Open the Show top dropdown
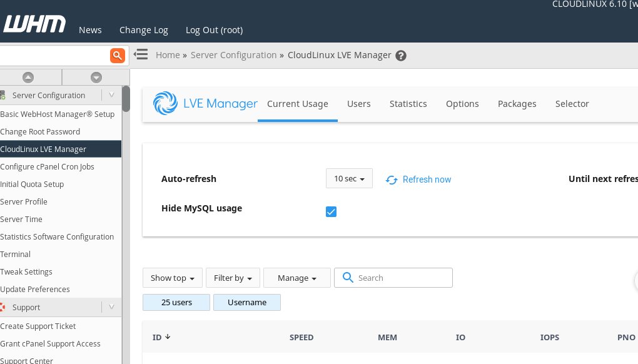 (x=173, y=278)
